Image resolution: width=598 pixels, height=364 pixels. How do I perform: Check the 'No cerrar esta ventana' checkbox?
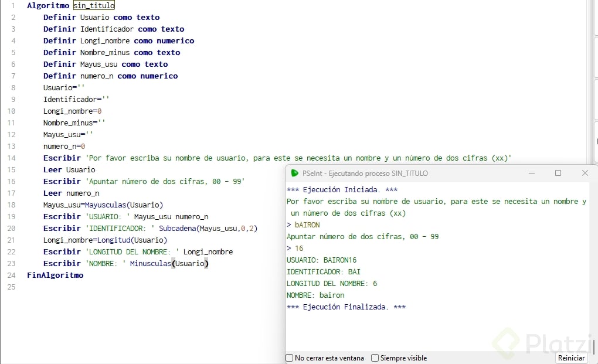290,358
